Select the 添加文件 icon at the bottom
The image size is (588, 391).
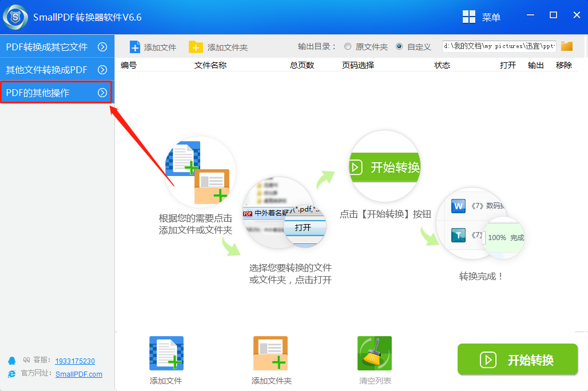165,353
